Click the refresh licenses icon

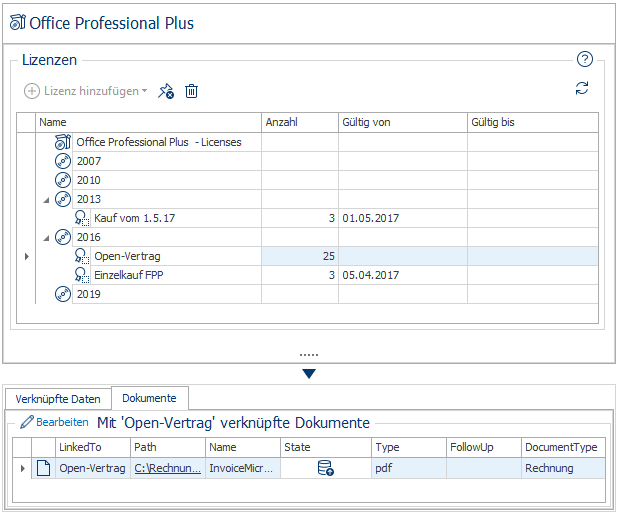pyautogui.click(x=582, y=88)
